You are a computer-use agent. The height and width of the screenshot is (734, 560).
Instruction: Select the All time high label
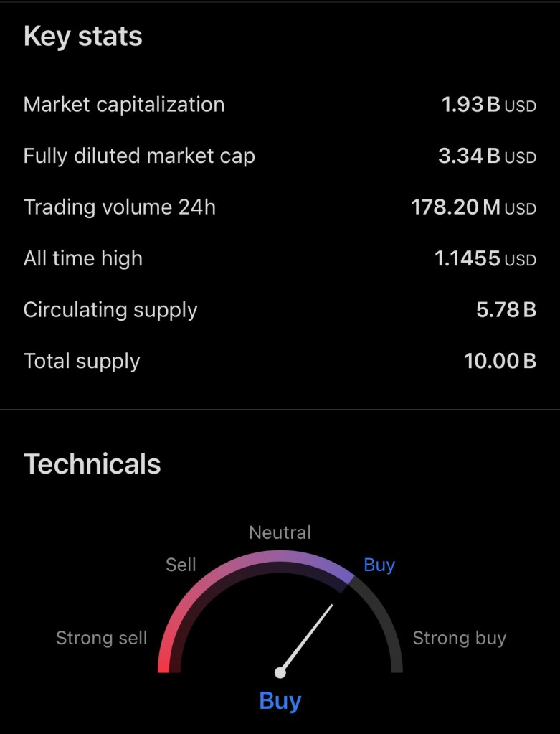click(83, 258)
